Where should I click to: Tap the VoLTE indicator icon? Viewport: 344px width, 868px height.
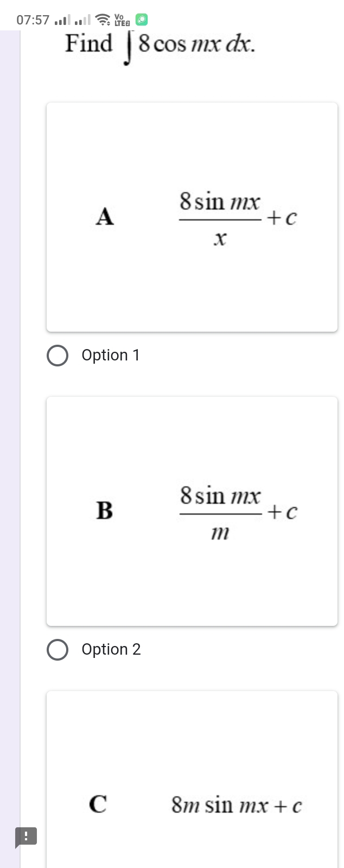coord(122,21)
